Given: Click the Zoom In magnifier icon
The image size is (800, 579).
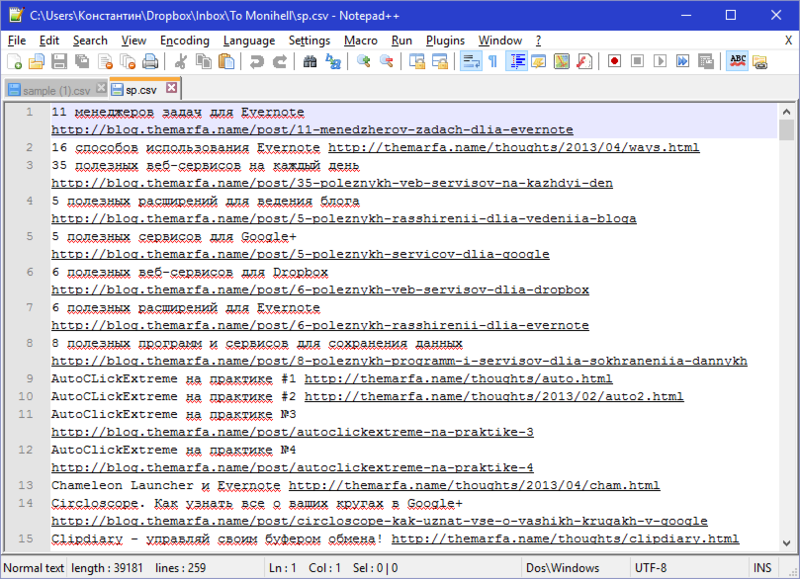Looking at the screenshot, I should (364, 62).
